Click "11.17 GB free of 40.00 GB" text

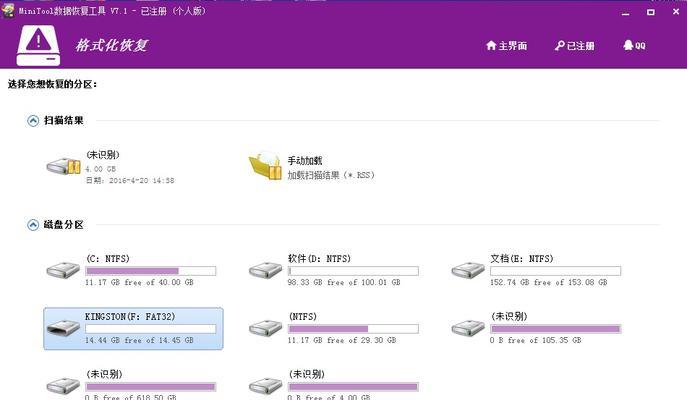coord(139,283)
